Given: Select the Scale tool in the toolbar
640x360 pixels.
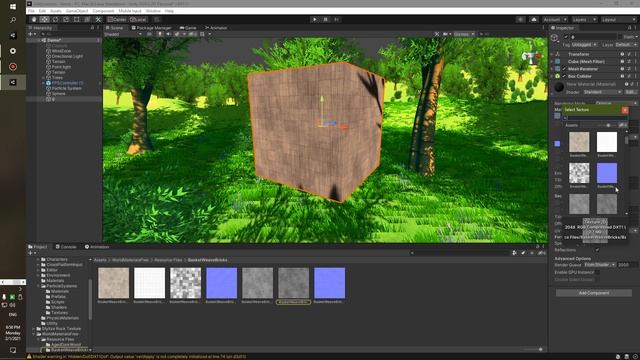Looking at the screenshot, I should 66,20.
